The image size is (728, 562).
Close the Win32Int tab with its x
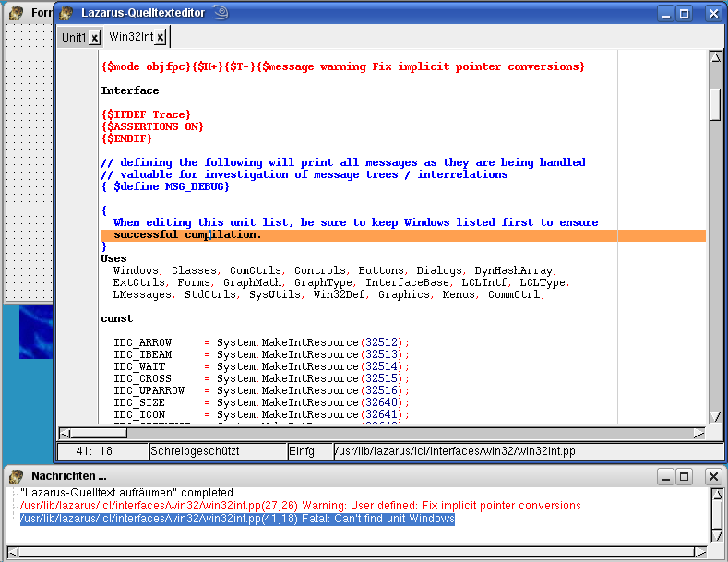click(x=160, y=38)
